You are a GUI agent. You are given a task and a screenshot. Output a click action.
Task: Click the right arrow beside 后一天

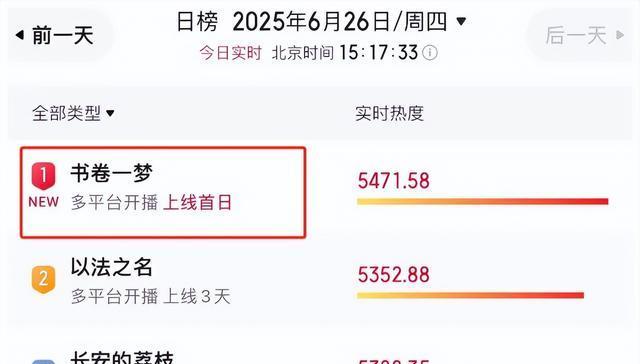(x=620, y=35)
